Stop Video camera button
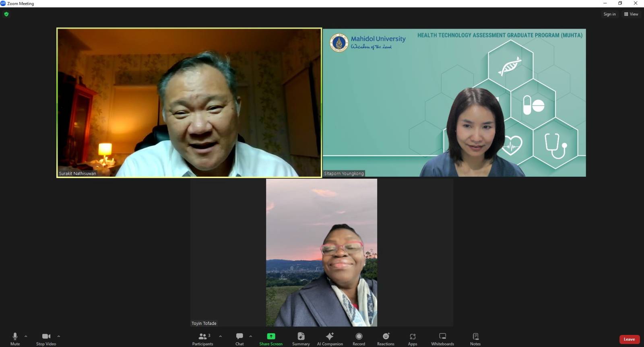644x347 pixels. click(x=46, y=339)
